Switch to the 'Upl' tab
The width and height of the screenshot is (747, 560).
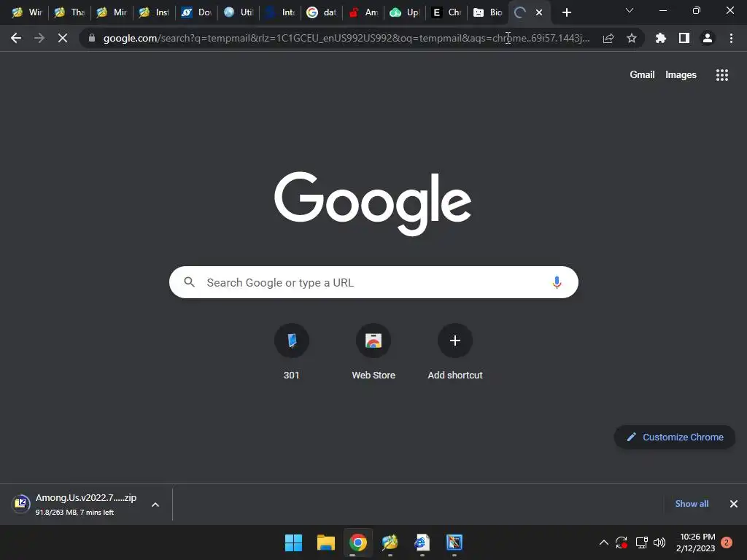(405, 12)
